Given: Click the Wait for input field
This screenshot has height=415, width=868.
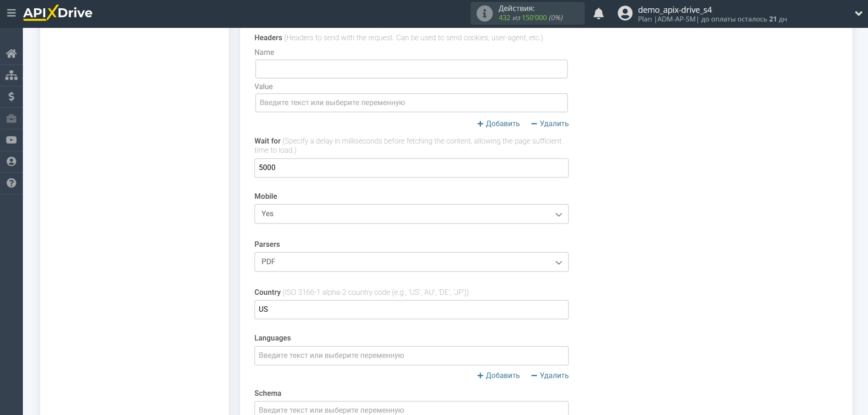Looking at the screenshot, I should (x=411, y=168).
